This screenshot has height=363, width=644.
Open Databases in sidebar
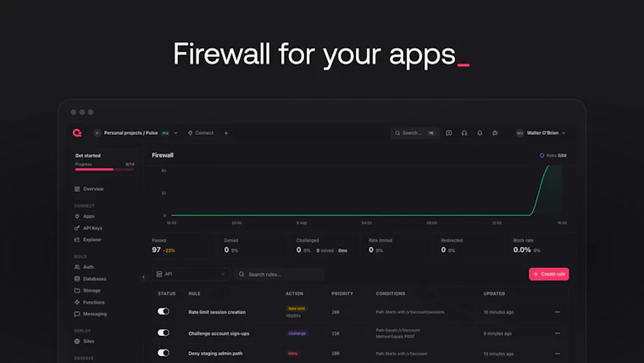91,278
